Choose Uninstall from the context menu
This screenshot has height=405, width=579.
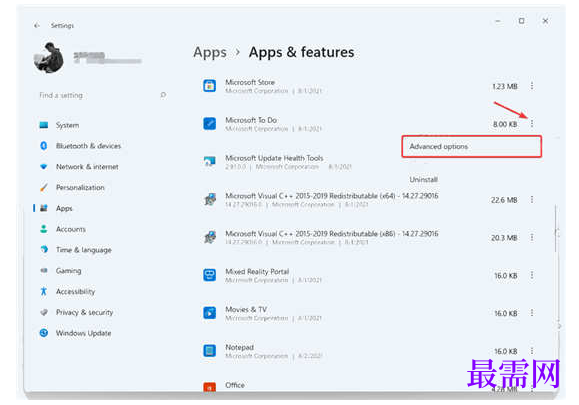424,179
